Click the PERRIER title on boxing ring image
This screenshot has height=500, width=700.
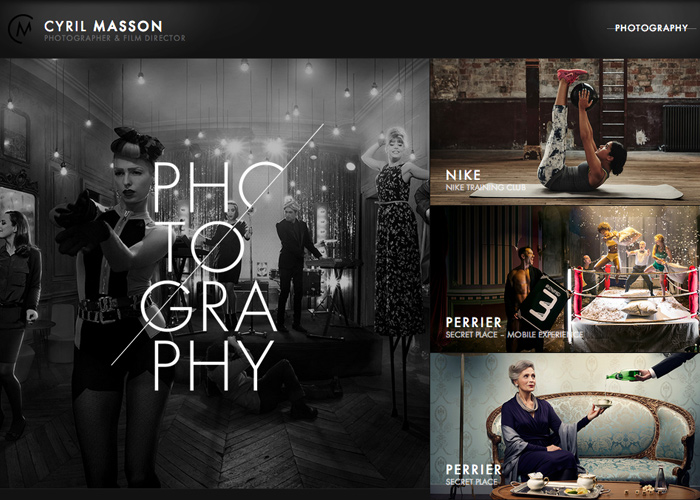(474, 322)
